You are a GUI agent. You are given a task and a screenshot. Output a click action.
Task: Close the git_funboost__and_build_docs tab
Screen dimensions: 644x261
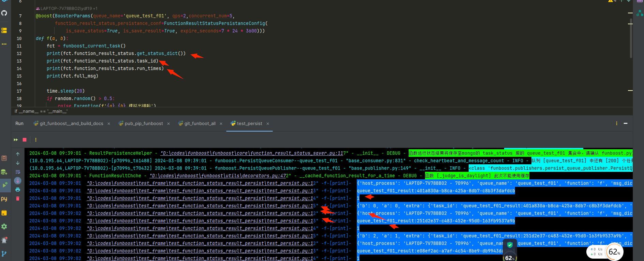pos(109,124)
